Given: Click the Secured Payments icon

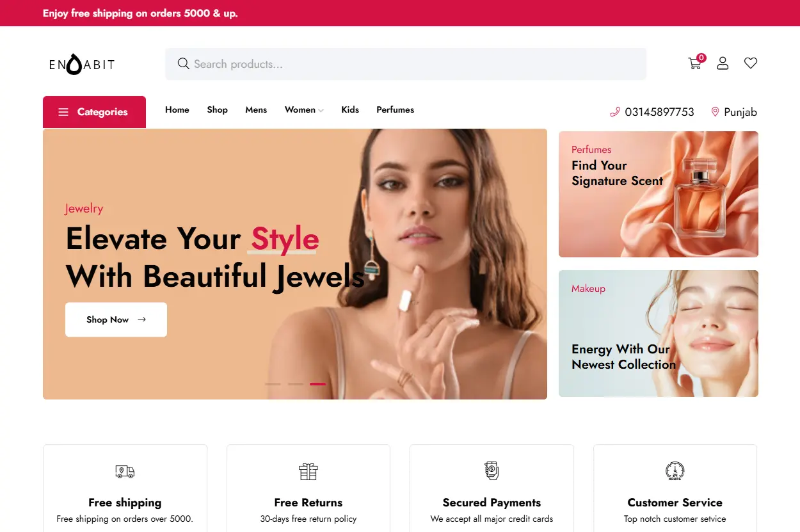Looking at the screenshot, I should pyautogui.click(x=492, y=471).
